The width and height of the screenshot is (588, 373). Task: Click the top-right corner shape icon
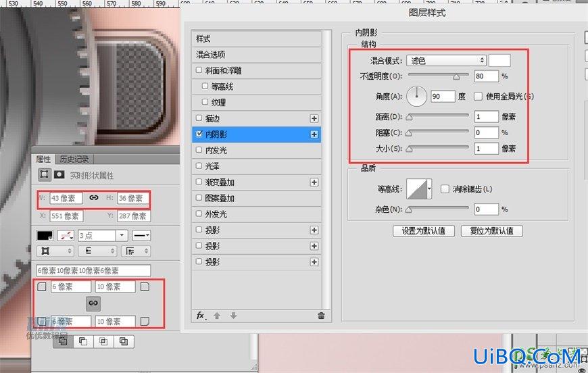click(145, 287)
